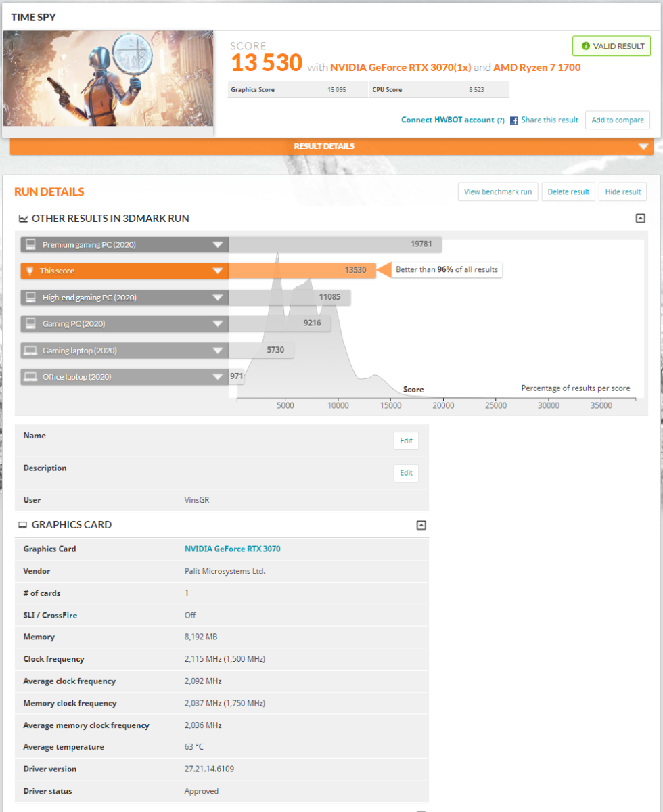Click vendor Palit Microsystems Ltd.
Viewport: 663px width, 812px height.
225,571
